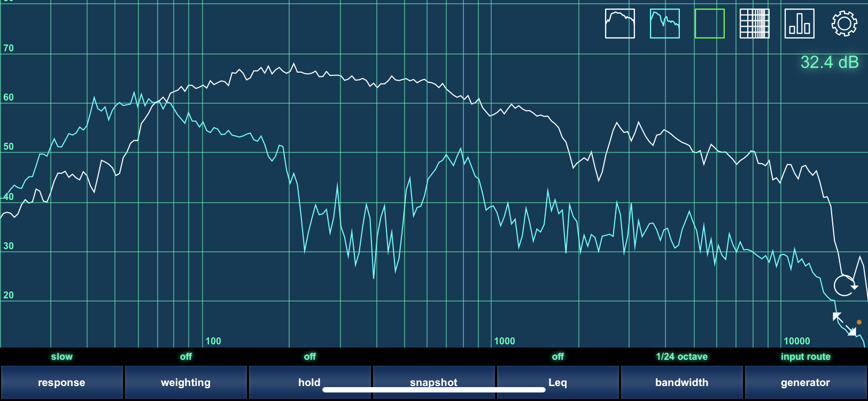Select the white spectrum trace icon

pos(619,24)
